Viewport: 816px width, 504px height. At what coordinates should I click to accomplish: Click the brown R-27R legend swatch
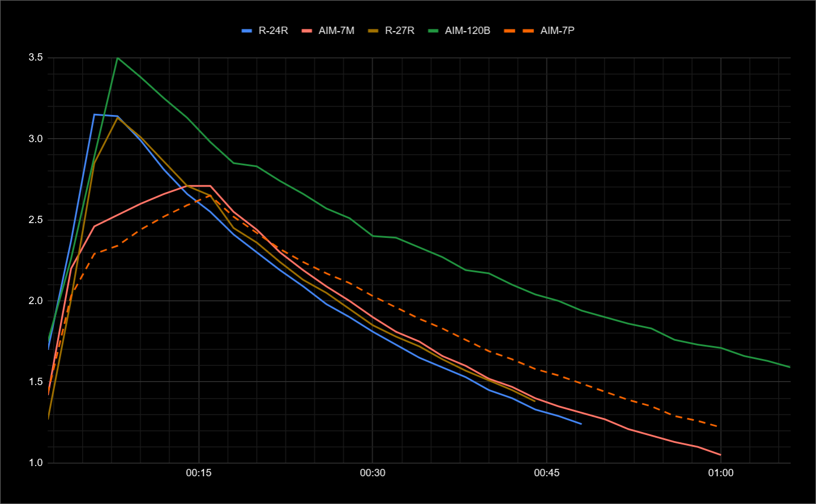click(373, 31)
